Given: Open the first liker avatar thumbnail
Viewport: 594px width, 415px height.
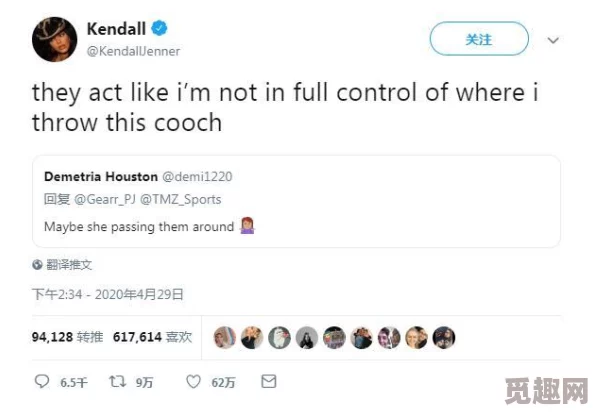Looking at the screenshot, I should click(x=225, y=337).
